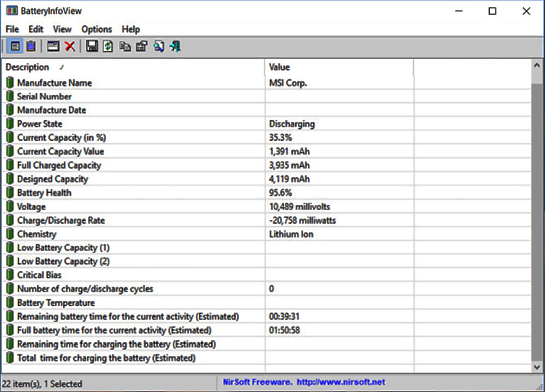Click the red X delete icon

(70, 46)
